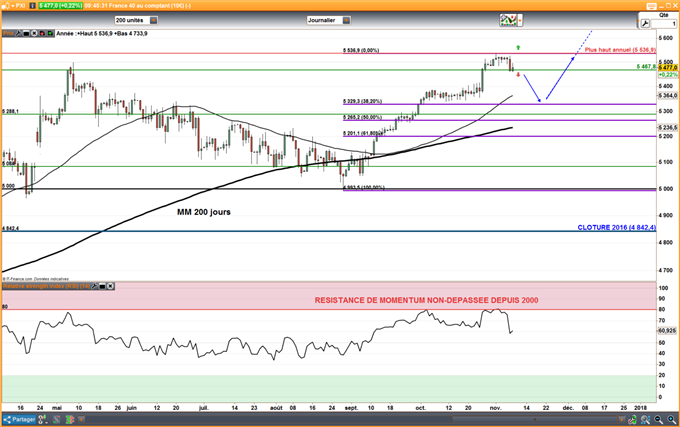Screen dimensions: 680x427
Task: Open the bell alert menu beside PXI
Action: [x=6, y=6]
